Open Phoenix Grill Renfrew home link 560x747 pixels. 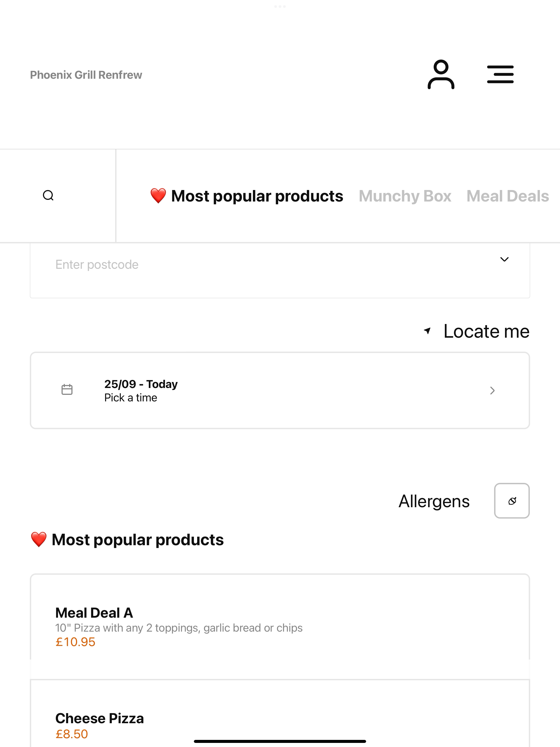86,75
